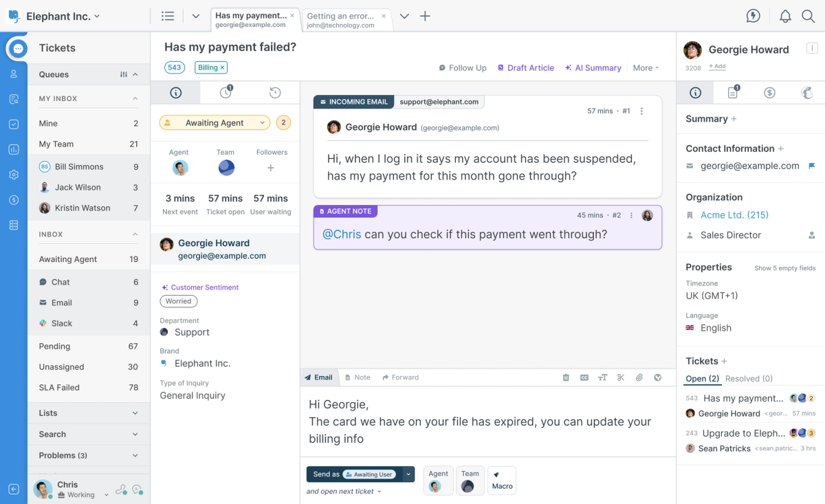
Task: Click the search magnifier icon in top bar
Action: click(x=808, y=16)
